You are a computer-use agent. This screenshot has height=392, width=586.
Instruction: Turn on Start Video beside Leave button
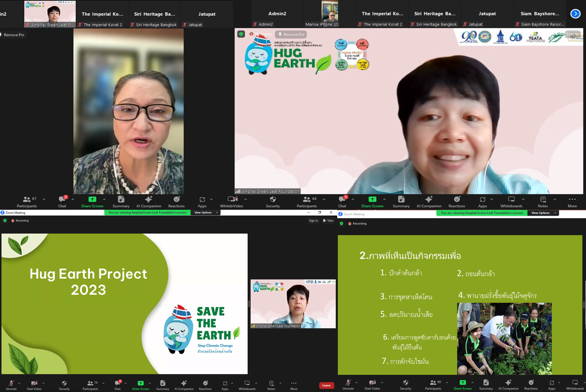[x=372, y=385]
